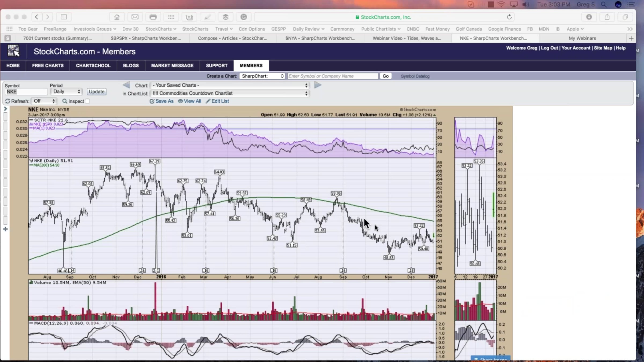Switch to the 7001 Current stocks tab
This screenshot has width=644, height=362.
click(x=57, y=38)
